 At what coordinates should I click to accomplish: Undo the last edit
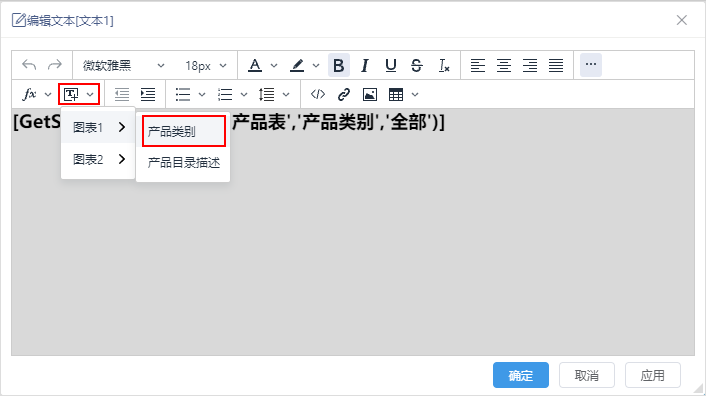coord(29,65)
